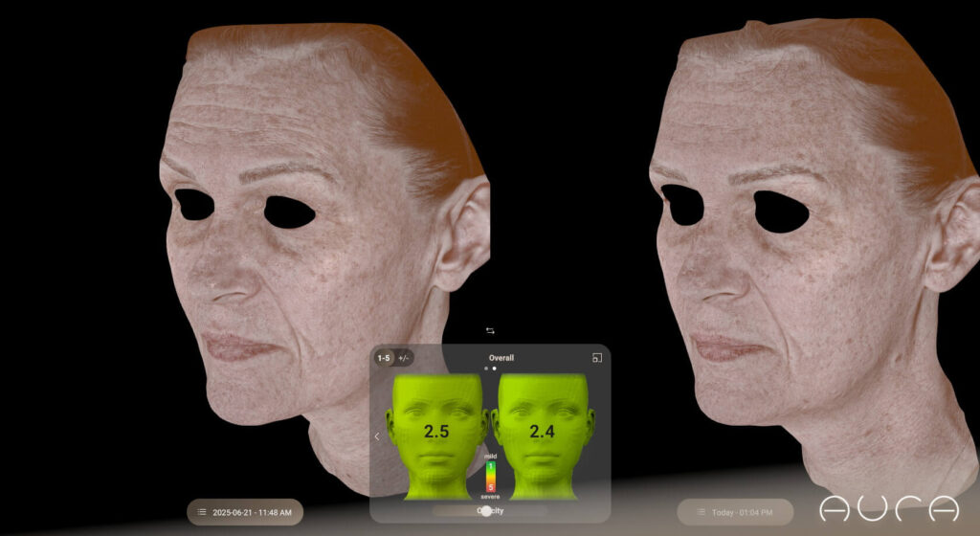Screen dimensions: 980x536
Task: Expand the Overall score panel
Action: [597, 358]
